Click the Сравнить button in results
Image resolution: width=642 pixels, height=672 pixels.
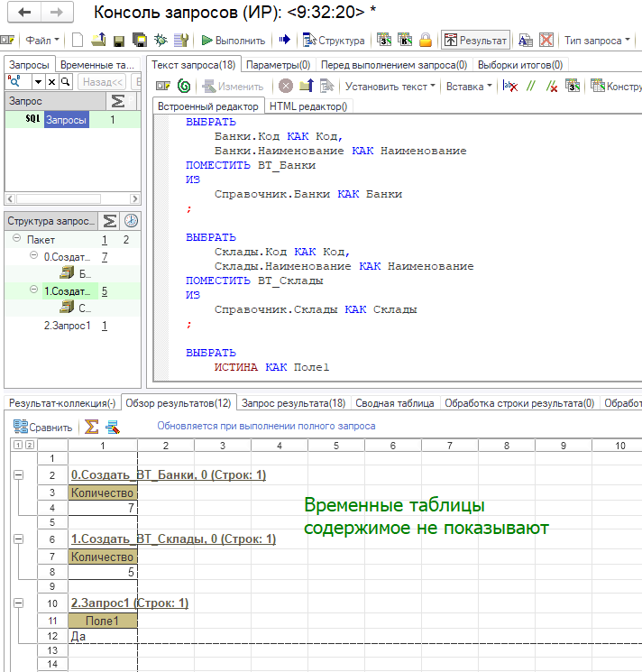click(x=42, y=427)
